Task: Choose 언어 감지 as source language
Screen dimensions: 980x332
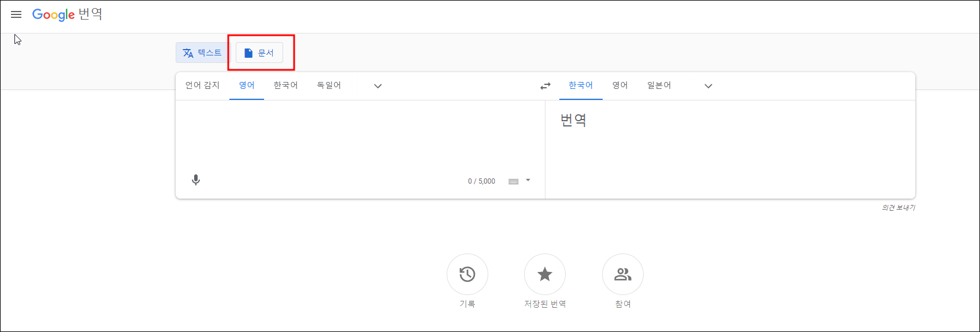Action: pos(202,85)
